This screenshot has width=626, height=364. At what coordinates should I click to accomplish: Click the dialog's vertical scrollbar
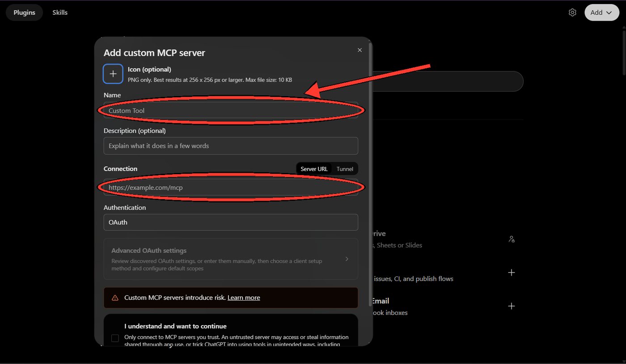click(370, 174)
